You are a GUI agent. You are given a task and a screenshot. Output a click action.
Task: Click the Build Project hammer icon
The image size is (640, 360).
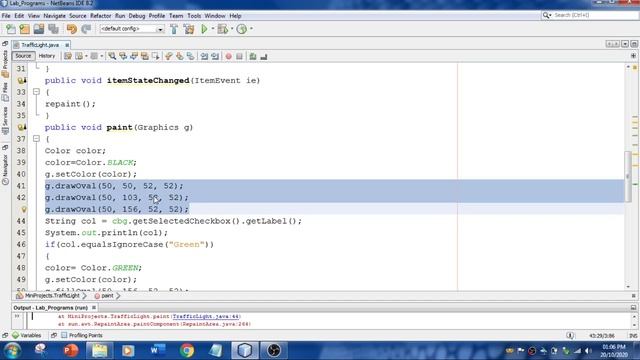coord(174,29)
